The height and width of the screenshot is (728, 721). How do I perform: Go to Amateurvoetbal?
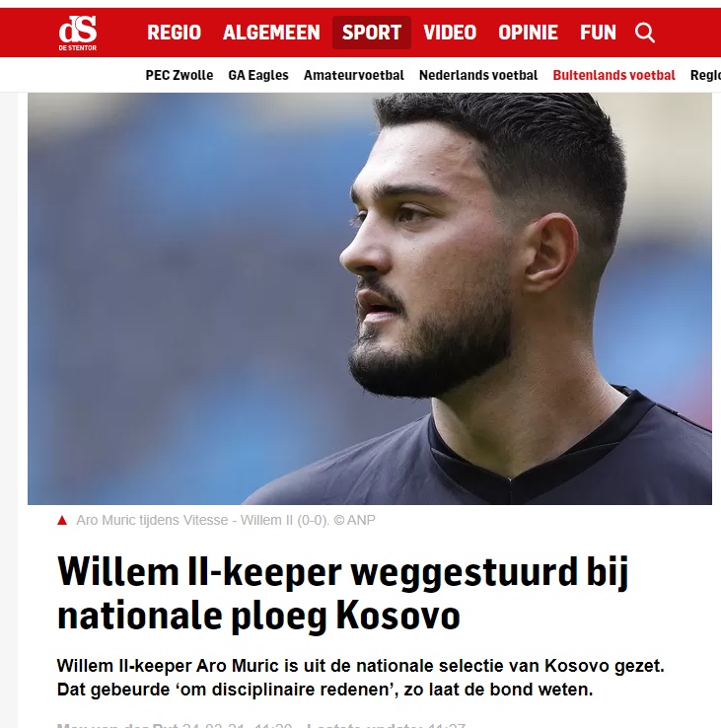coord(354,75)
